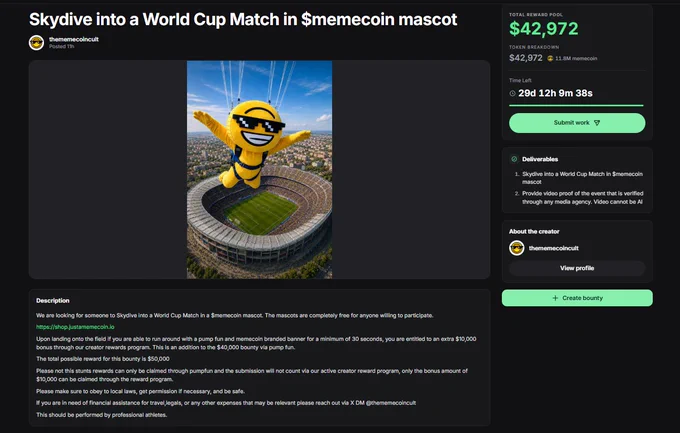Click the clock icon beside time left
Screen dimensions: 680x433
[513, 93]
